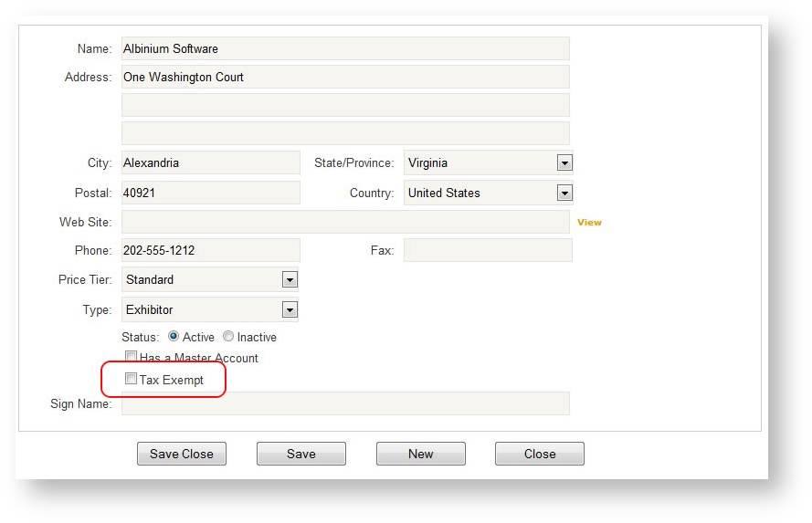Select the Active status radio button

click(x=174, y=337)
